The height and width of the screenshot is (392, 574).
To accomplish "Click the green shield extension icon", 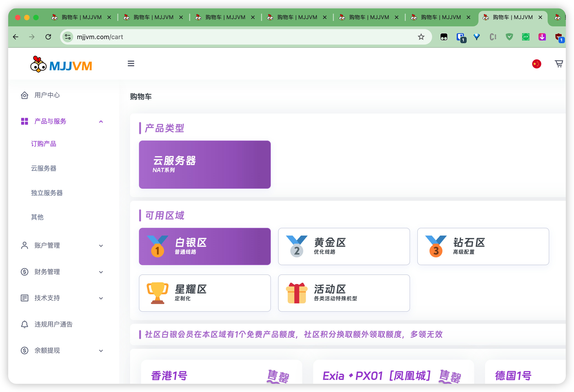I will pos(509,37).
